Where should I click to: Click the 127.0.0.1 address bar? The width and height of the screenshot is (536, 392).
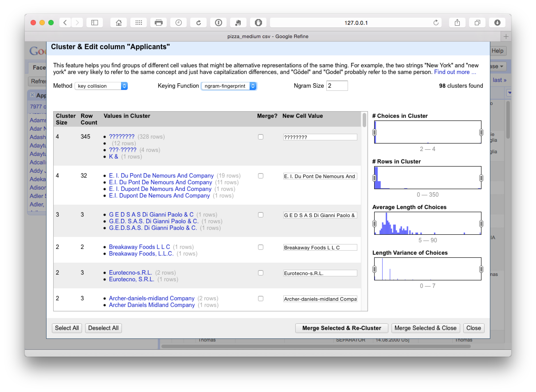coord(356,23)
